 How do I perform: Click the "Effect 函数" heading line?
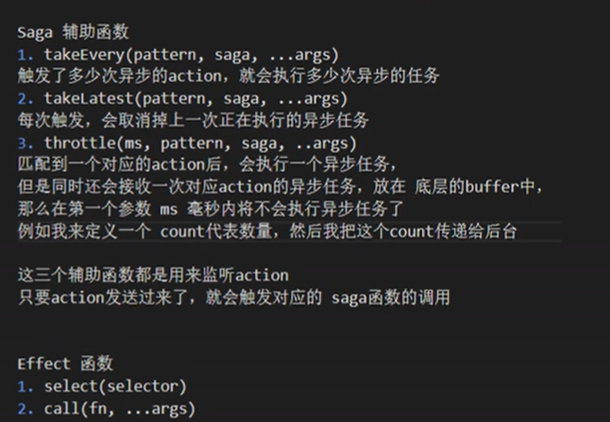coord(65,363)
